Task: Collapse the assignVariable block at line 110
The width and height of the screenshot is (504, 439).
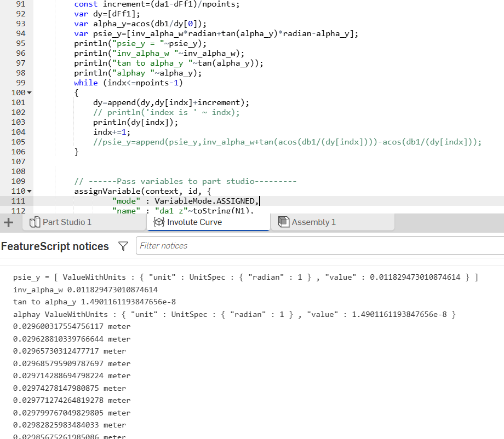Action: pyautogui.click(x=29, y=192)
